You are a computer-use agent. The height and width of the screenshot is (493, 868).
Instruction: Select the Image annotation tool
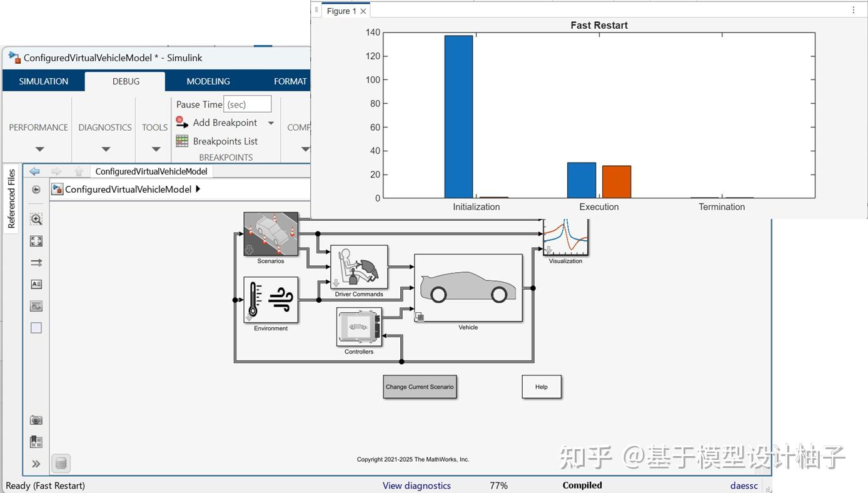pos(36,306)
